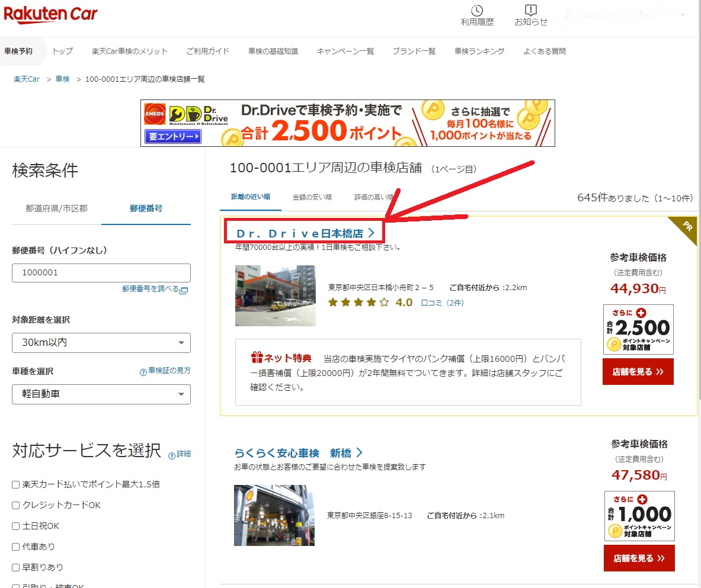701x588 pixels.
Task: Click the 2,500 point campaign badge
Action: 638,330
